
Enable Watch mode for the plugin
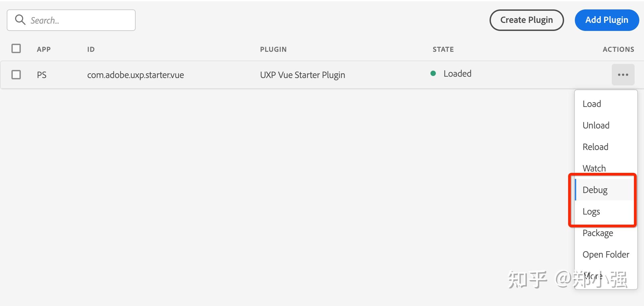(594, 168)
